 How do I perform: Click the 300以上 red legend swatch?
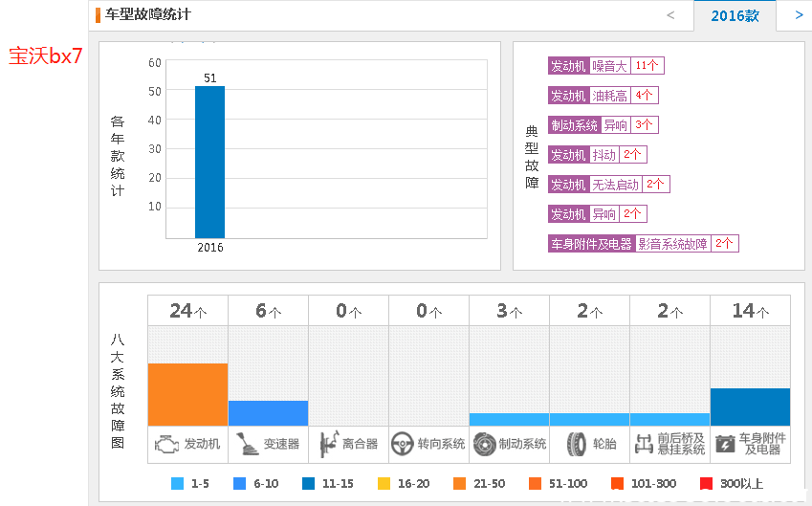706,484
